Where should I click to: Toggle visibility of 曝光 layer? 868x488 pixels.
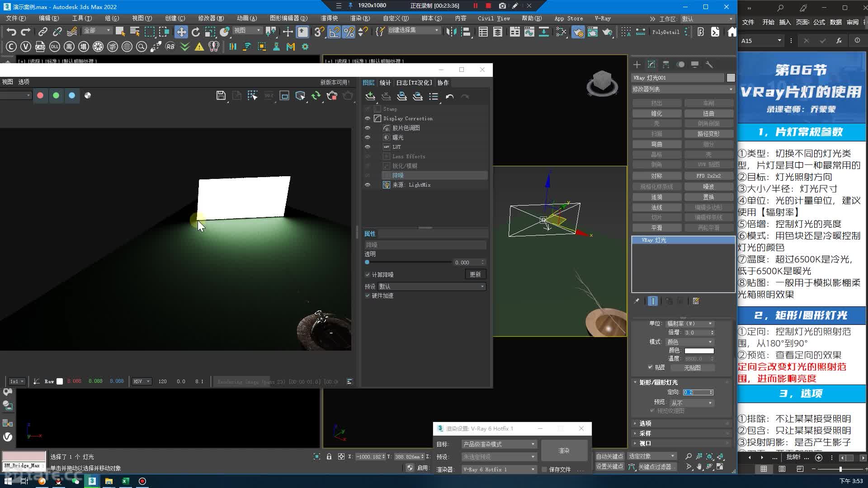368,137
